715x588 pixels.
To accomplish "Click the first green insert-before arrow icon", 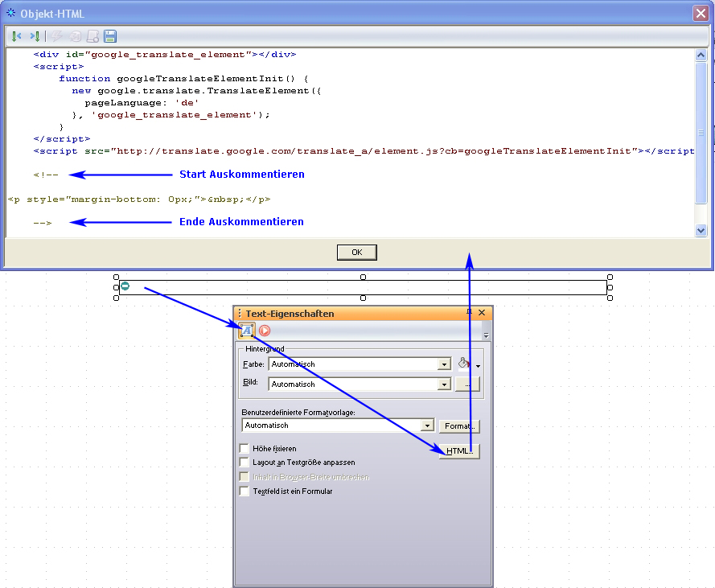I will pos(16,36).
